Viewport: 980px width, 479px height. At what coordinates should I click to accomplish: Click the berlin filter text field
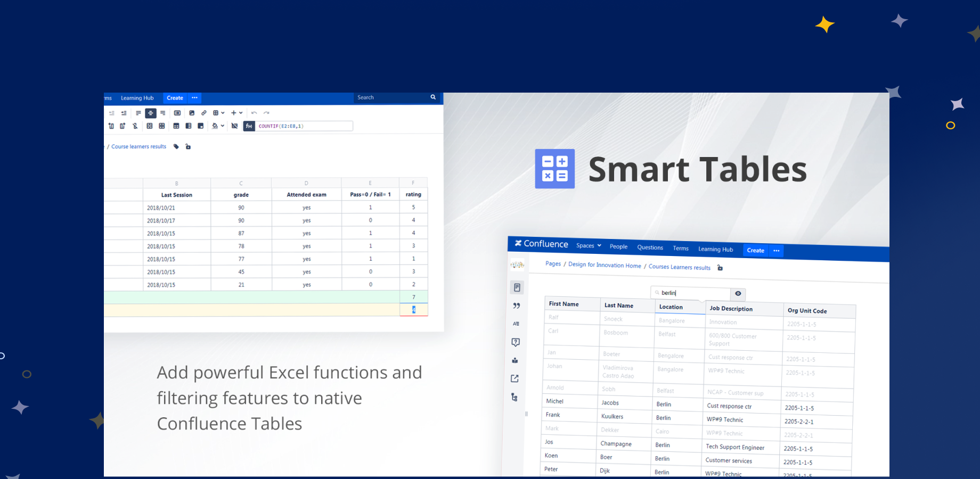691,293
